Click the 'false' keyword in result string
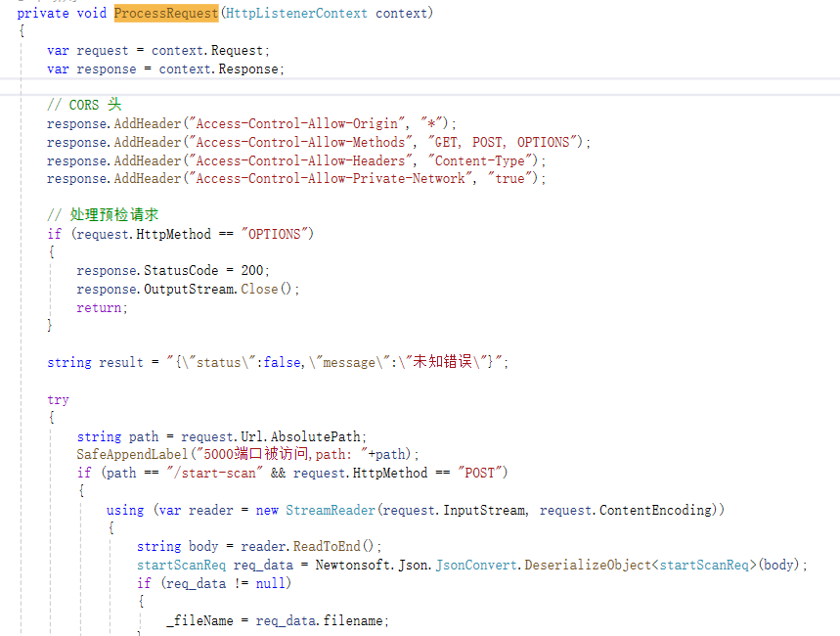 [x=282, y=362]
